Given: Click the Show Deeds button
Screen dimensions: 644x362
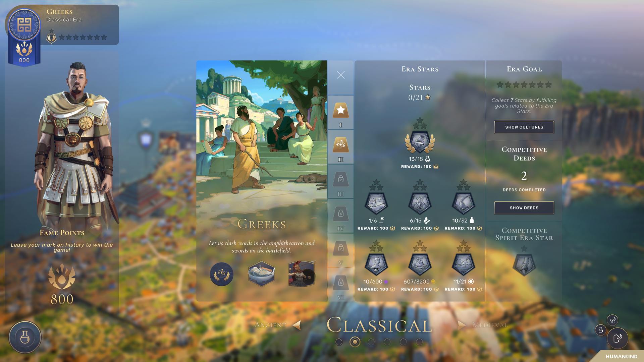Looking at the screenshot, I should point(524,207).
